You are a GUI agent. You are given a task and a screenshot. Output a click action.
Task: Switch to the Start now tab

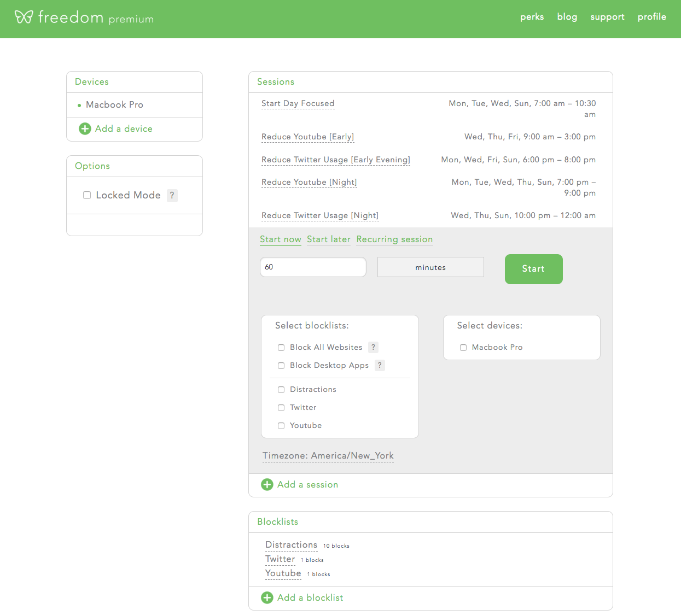point(281,239)
